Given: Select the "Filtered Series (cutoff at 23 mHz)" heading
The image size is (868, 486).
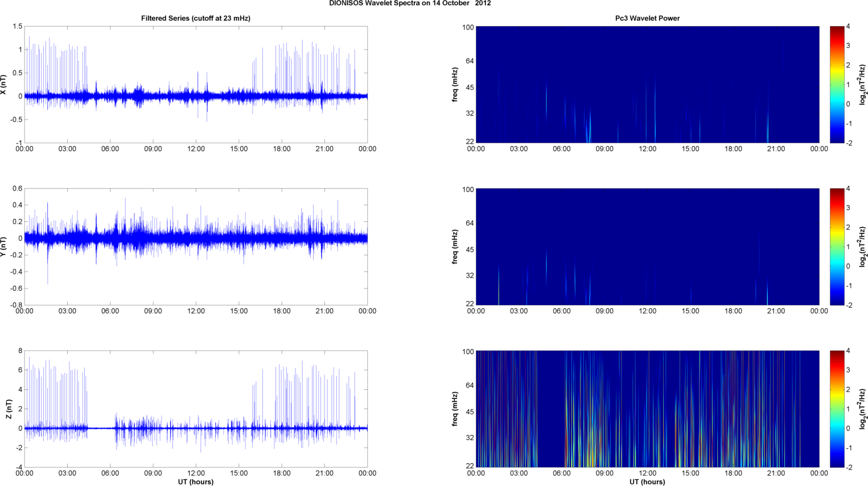Looking at the screenshot, I should click(x=196, y=18).
